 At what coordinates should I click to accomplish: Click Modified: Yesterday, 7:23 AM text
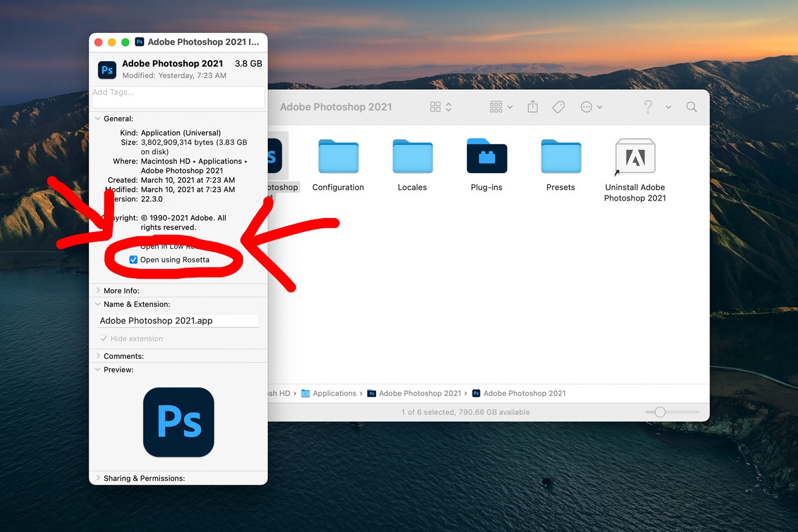click(x=174, y=76)
